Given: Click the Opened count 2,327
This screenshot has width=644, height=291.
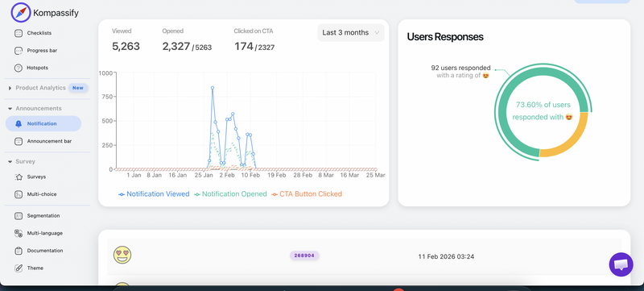Looking at the screenshot, I should pyautogui.click(x=175, y=47).
